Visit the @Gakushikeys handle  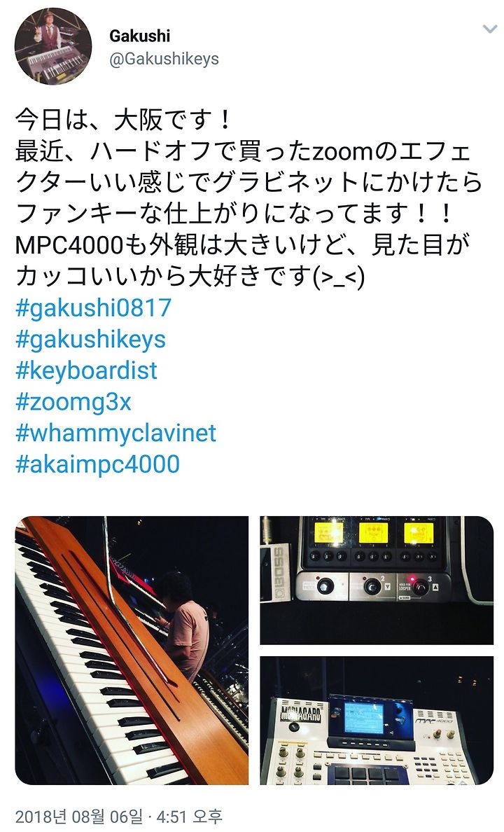[x=164, y=58]
